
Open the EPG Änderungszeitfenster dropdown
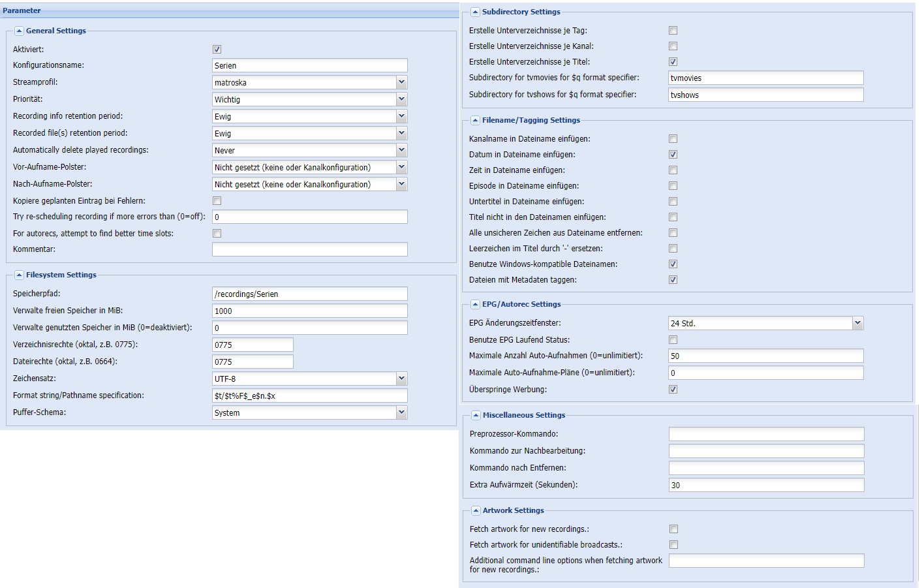857,323
